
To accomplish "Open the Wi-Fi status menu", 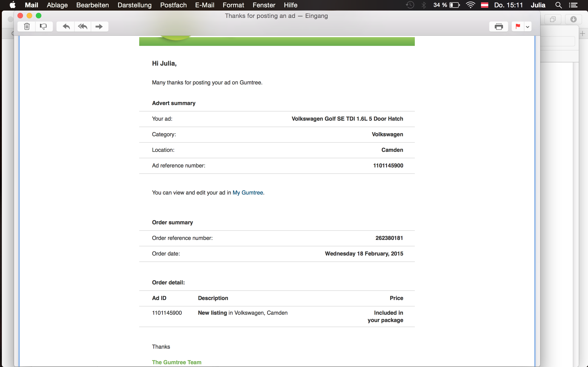I will pos(470,5).
